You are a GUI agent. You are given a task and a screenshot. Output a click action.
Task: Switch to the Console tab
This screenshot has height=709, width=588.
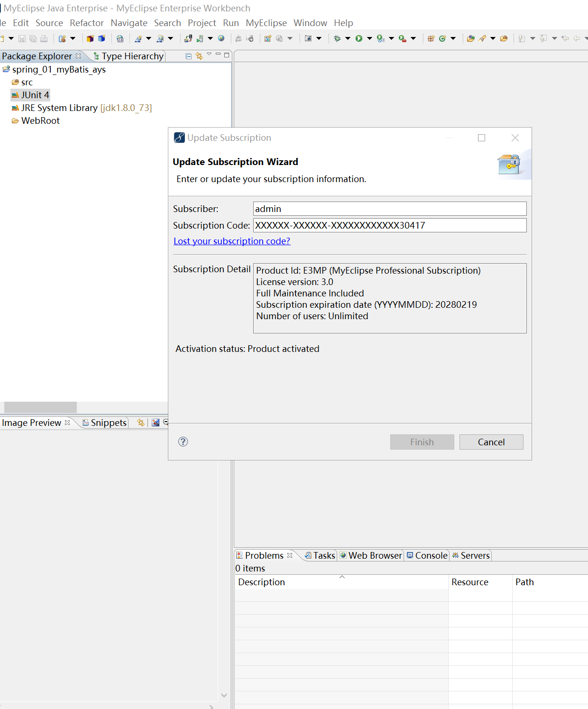pyautogui.click(x=427, y=555)
